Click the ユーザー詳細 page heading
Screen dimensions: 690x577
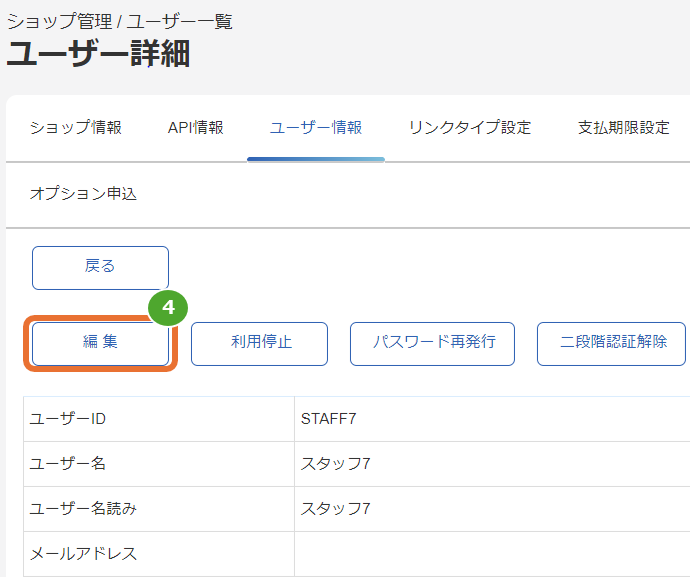click(98, 54)
